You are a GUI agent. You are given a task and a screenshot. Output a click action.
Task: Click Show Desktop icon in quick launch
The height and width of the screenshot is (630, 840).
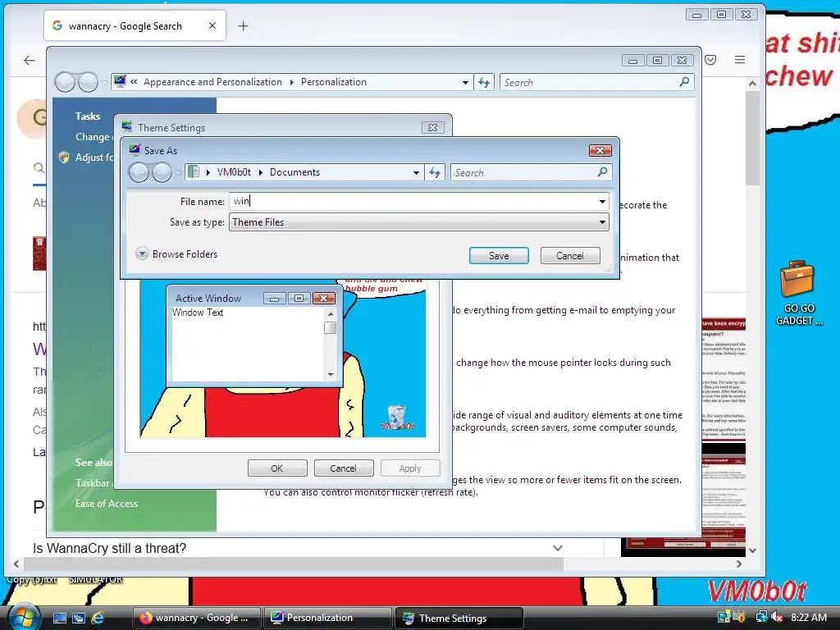(x=59, y=619)
